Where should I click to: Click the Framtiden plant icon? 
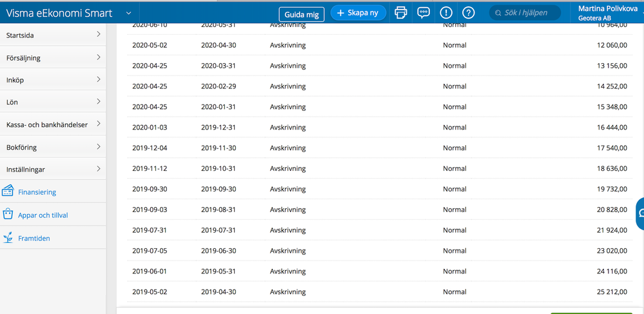[x=8, y=238]
